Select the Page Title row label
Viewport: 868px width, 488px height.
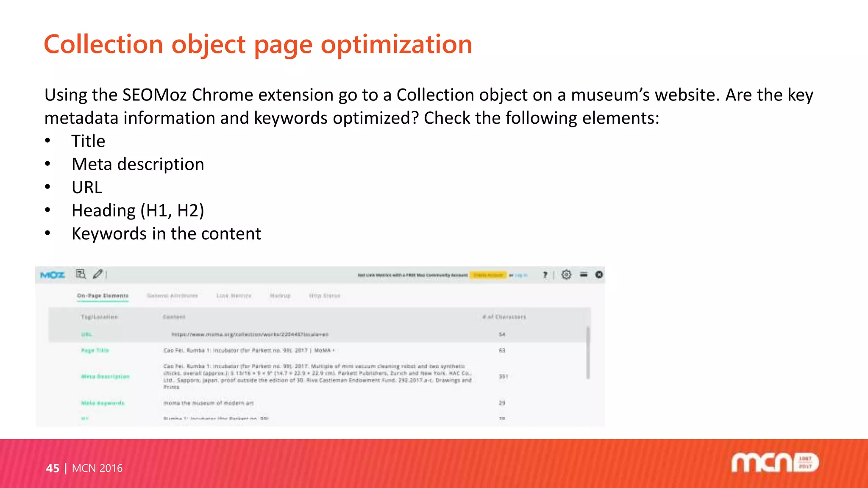point(95,350)
